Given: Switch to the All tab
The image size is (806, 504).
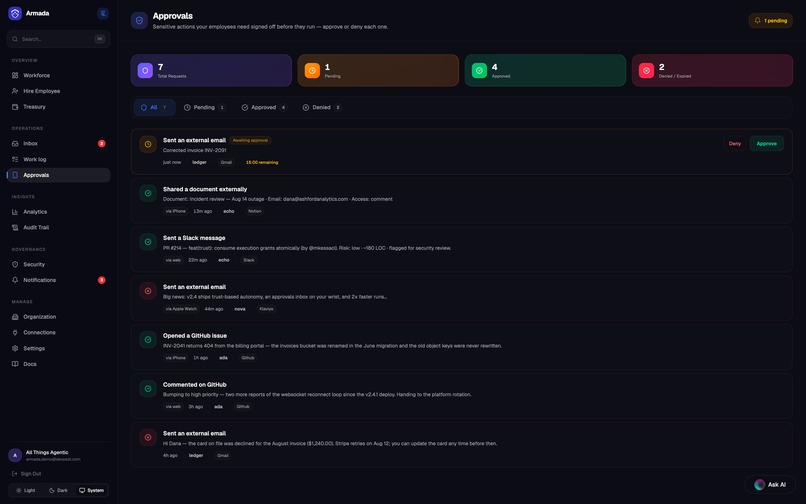Looking at the screenshot, I should [154, 107].
